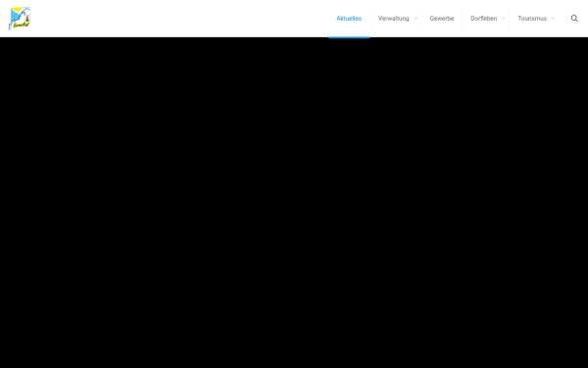
Task: Expand the Dorfleben submenu arrow
Action: 504,19
